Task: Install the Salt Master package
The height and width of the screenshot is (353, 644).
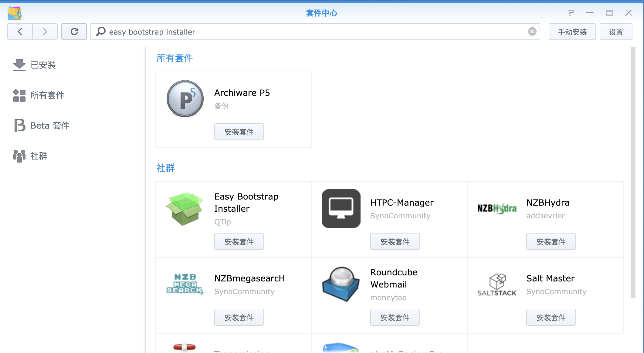Action: click(551, 317)
